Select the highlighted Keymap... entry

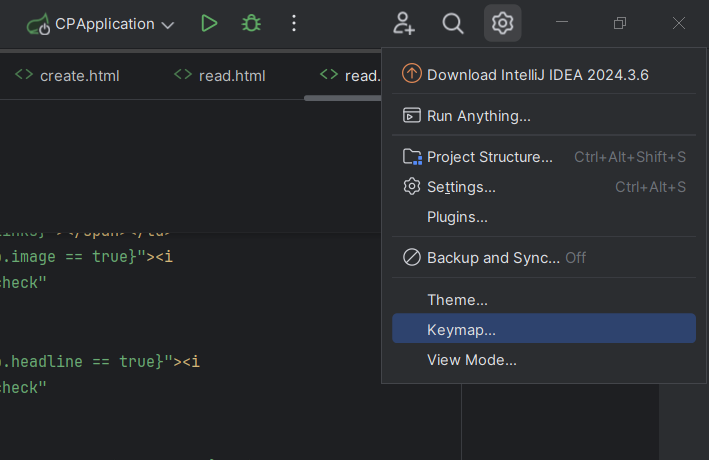(x=544, y=328)
